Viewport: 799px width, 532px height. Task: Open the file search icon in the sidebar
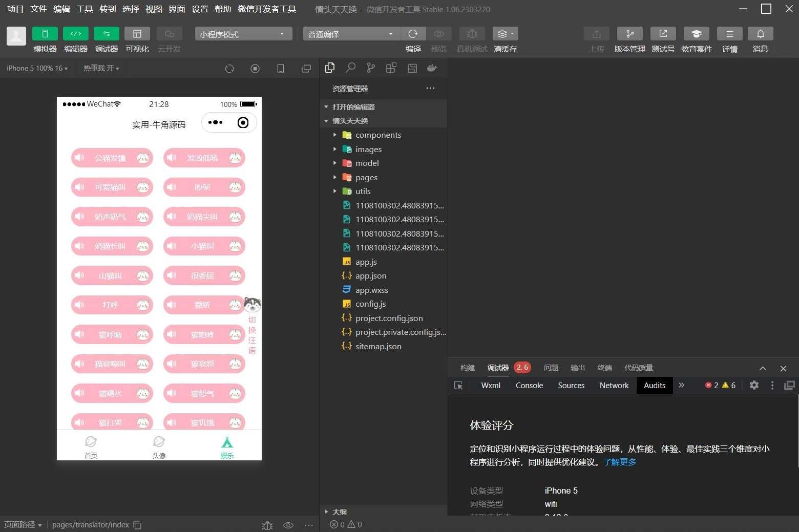pos(350,68)
